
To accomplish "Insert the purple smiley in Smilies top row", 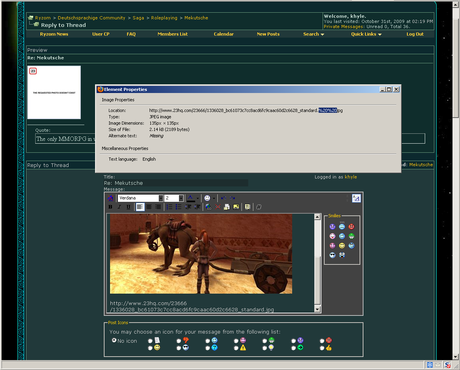I will click(332, 227).
